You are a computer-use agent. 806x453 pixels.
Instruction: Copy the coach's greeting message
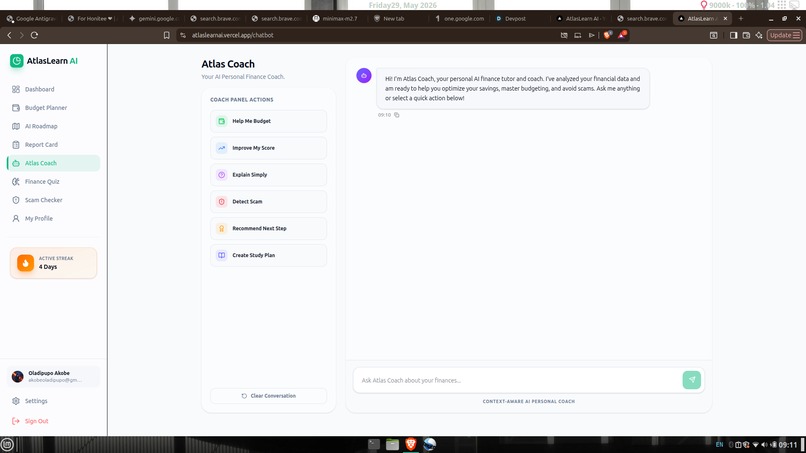click(x=397, y=115)
